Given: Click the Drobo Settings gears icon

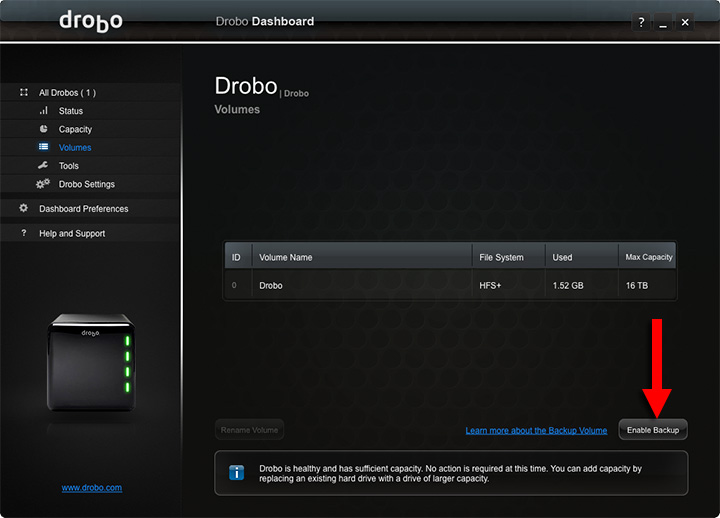Looking at the screenshot, I should (43, 184).
